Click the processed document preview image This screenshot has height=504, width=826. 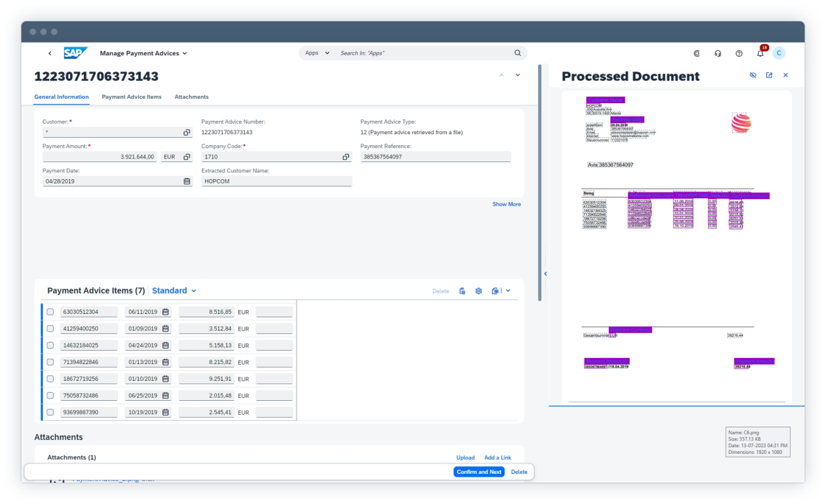coord(676,246)
